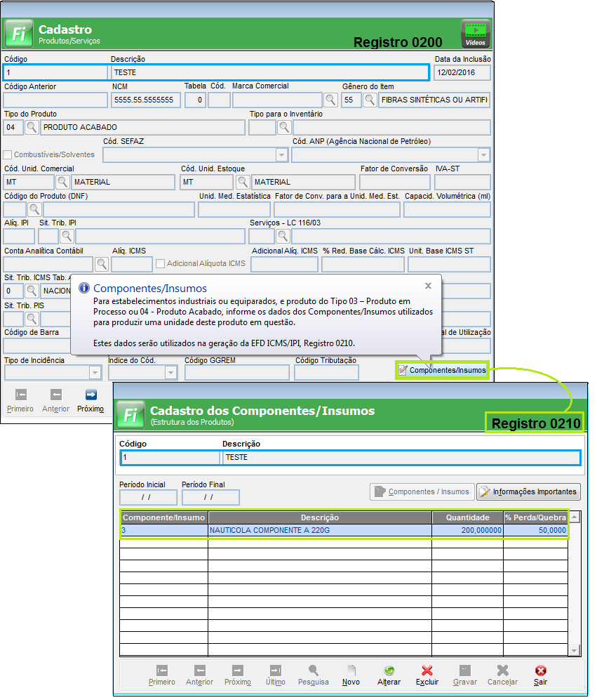Expand the Cód. SEFAZ dropdown

(x=282, y=155)
